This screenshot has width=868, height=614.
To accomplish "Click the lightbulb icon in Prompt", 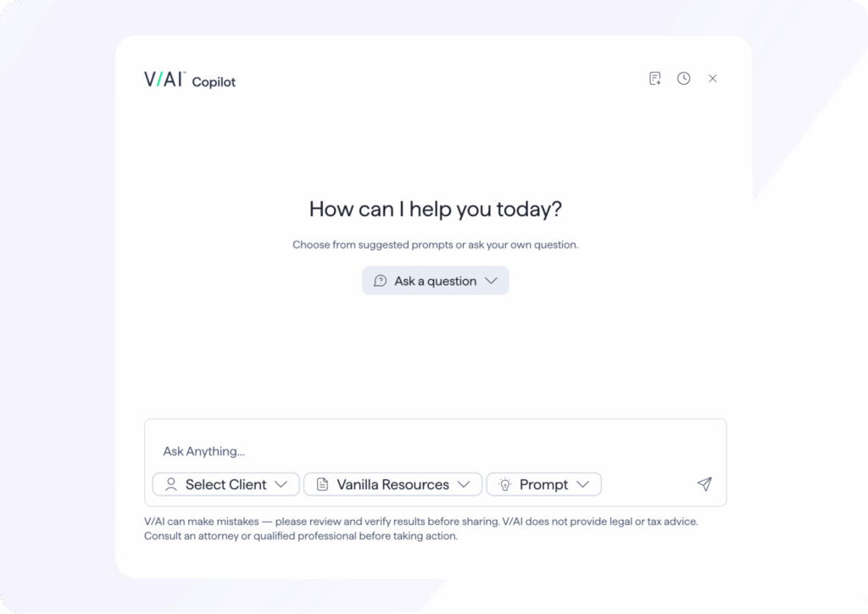I will [505, 484].
